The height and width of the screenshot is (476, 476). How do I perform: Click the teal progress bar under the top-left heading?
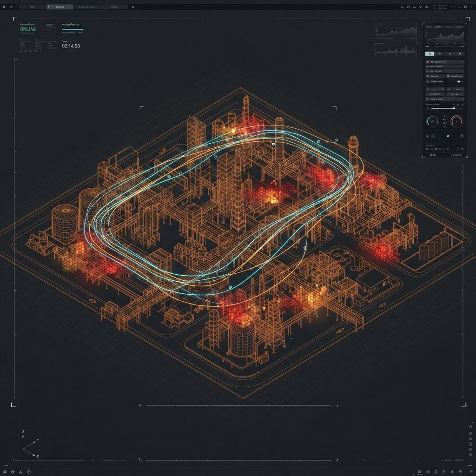click(72, 29)
